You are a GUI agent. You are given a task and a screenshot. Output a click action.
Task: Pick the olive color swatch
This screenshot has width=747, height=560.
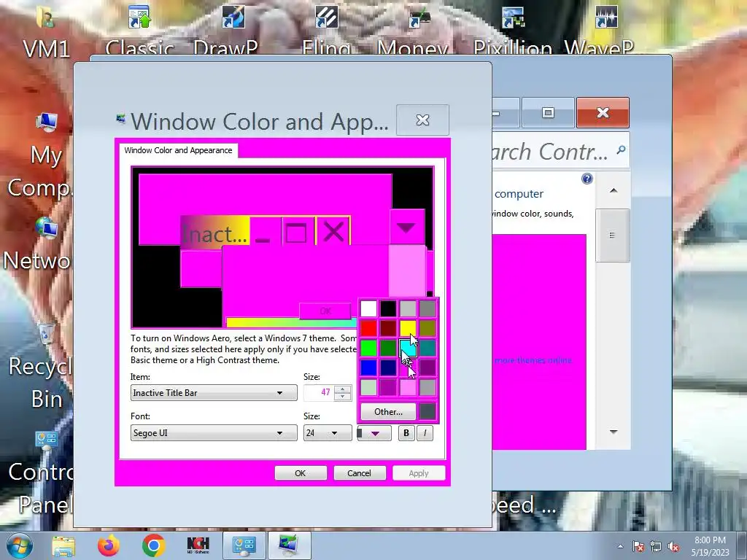click(427, 328)
